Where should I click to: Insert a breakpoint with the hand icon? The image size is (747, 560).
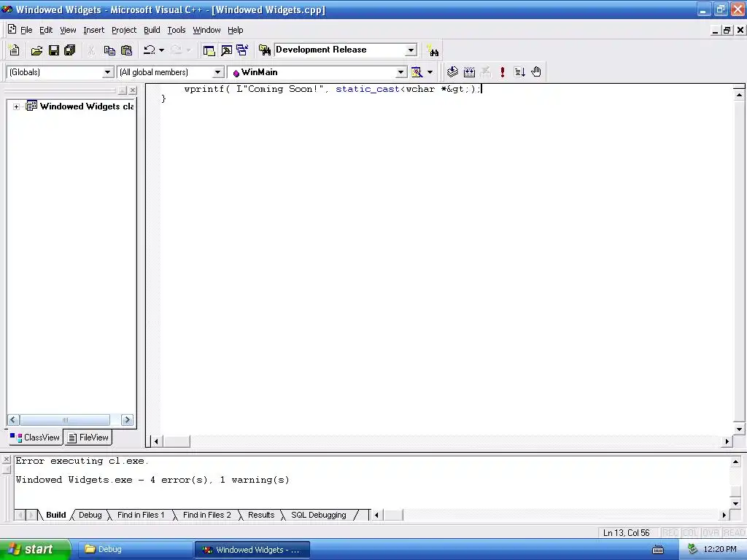tap(536, 72)
